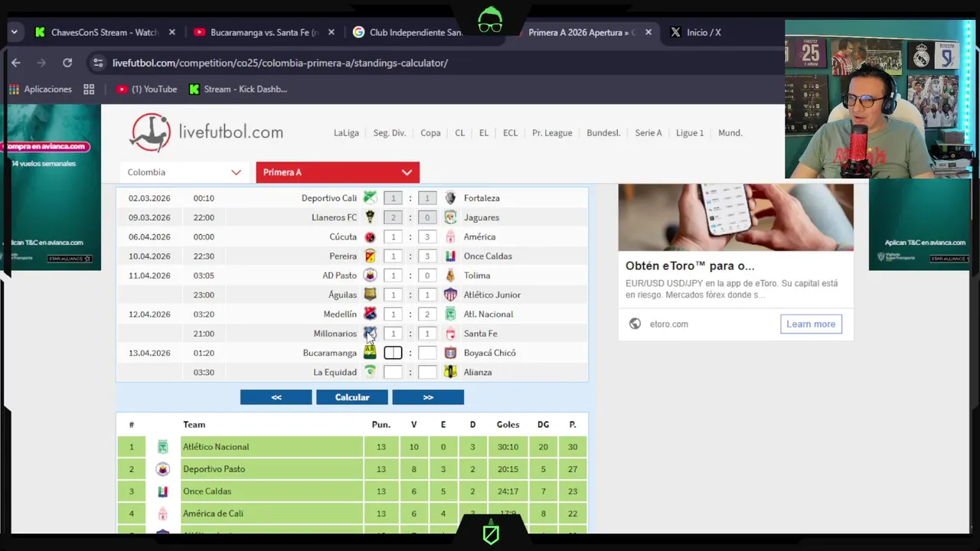This screenshot has height=551, width=980.
Task: Click Bucaramanga home score input box
Action: (x=393, y=353)
